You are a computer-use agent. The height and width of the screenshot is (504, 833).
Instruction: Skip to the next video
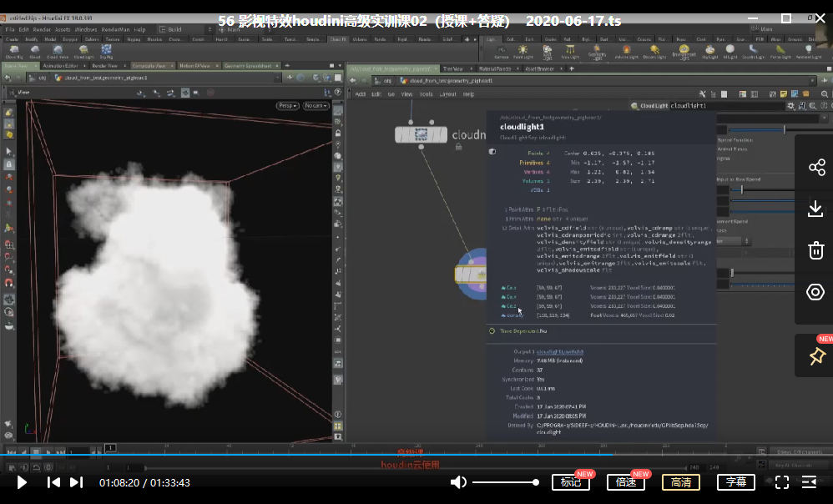(76, 482)
